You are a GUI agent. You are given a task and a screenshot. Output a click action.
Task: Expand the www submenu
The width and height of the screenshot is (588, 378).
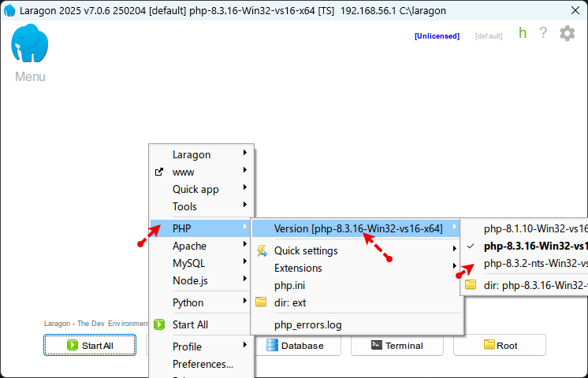[201, 172]
